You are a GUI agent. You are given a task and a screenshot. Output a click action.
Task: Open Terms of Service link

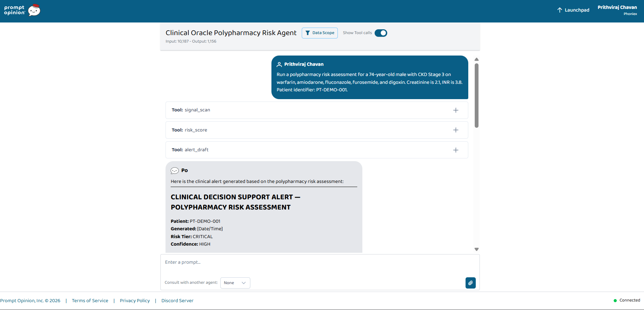90,300
